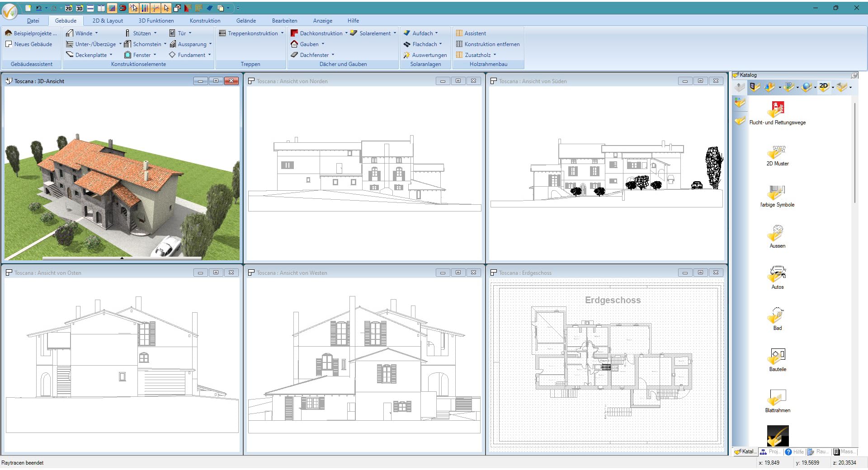Viewport: 868px width, 470px height.
Task: Click the blue plane icon in quick toolbar
Action: pyautogui.click(x=210, y=8)
